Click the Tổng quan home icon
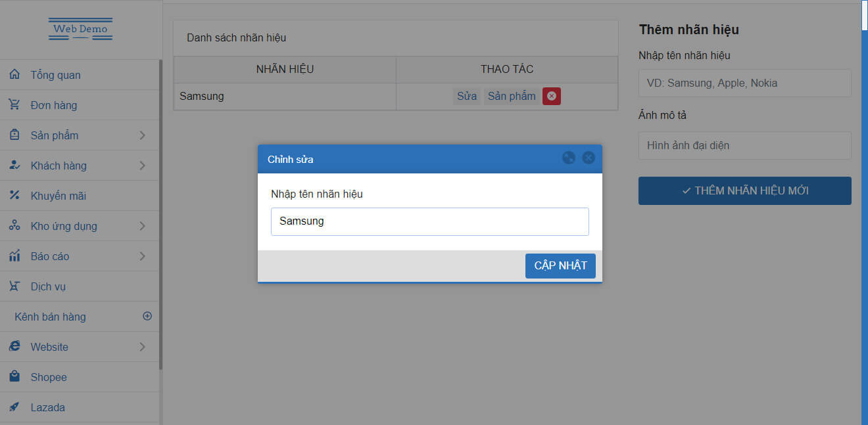Image resolution: width=868 pixels, height=425 pixels. [14, 75]
